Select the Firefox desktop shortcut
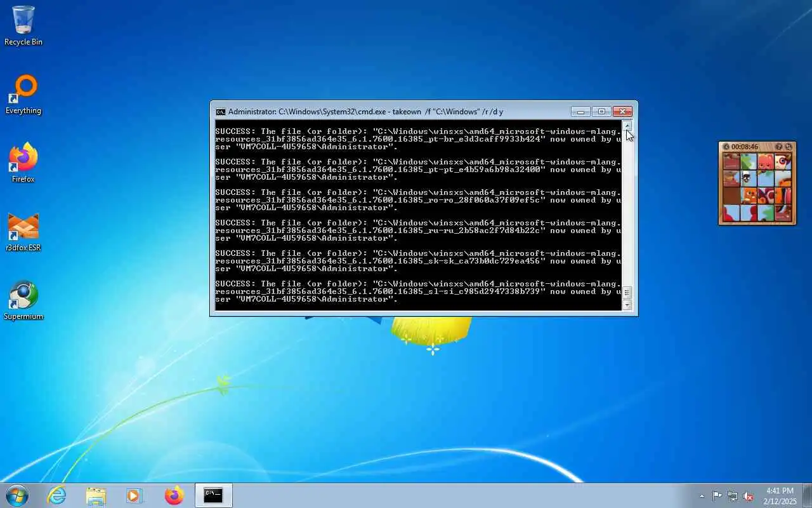Image resolution: width=812 pixels, height=508 pixels. click(23, 163)
